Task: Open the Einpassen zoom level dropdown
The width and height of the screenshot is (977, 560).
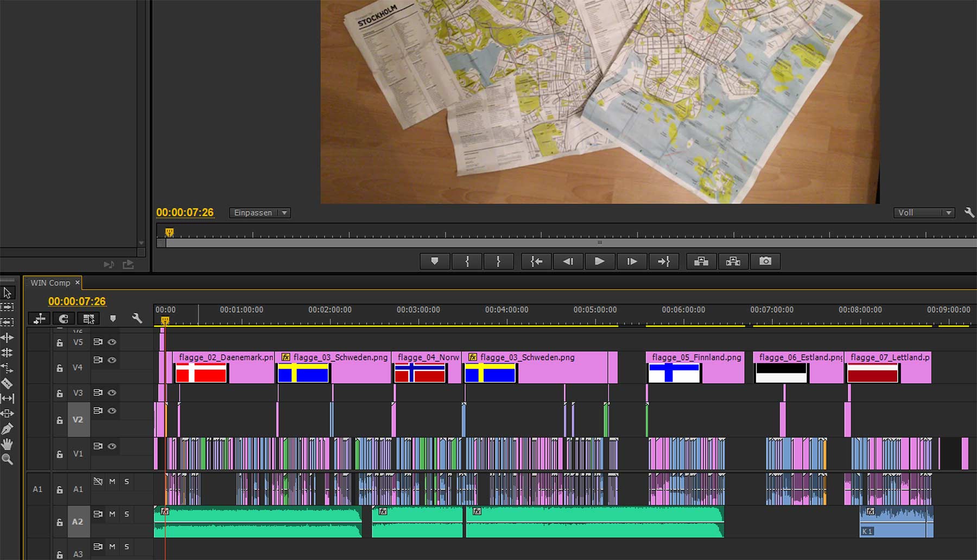Action: point(259,213)
